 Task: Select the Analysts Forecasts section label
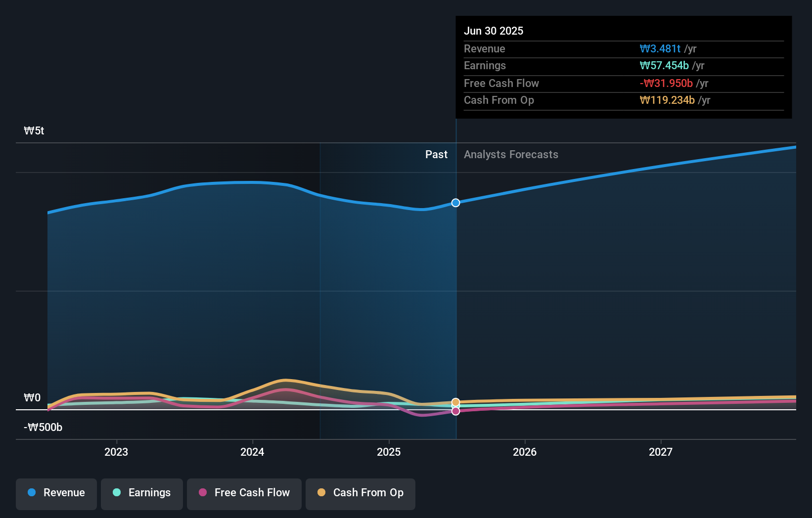coord(511,154)
